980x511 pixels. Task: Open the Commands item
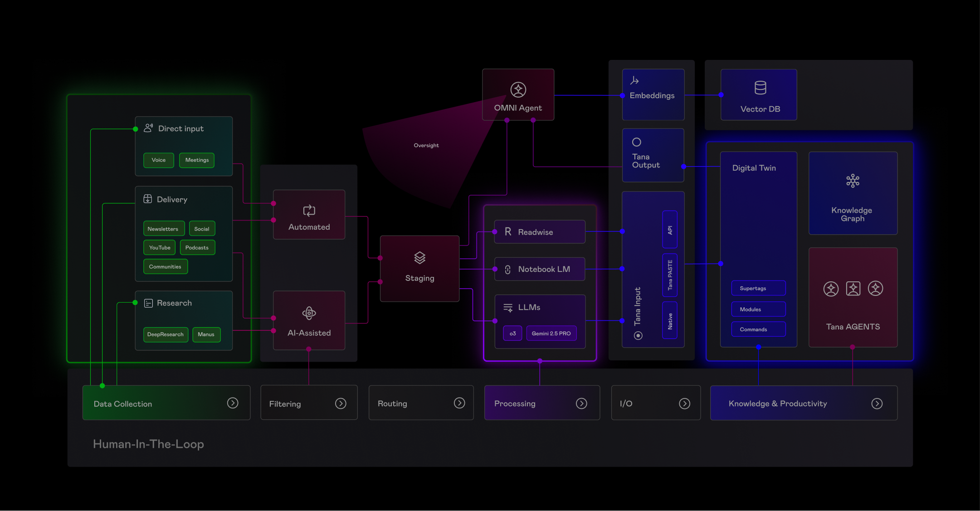[x=758, y=329]
